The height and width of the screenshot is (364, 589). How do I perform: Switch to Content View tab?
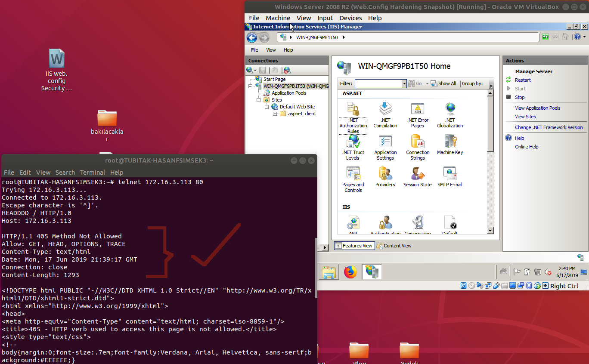coord(394,246)
